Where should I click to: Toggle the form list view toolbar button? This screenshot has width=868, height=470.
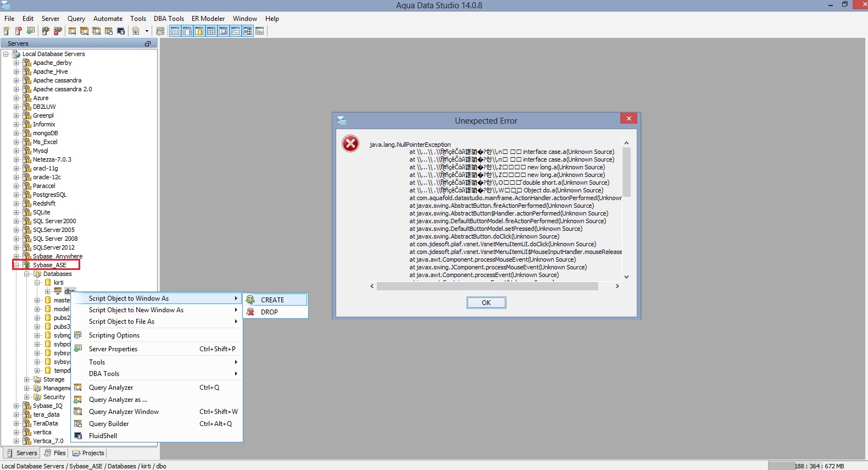(x=235, y=31)
